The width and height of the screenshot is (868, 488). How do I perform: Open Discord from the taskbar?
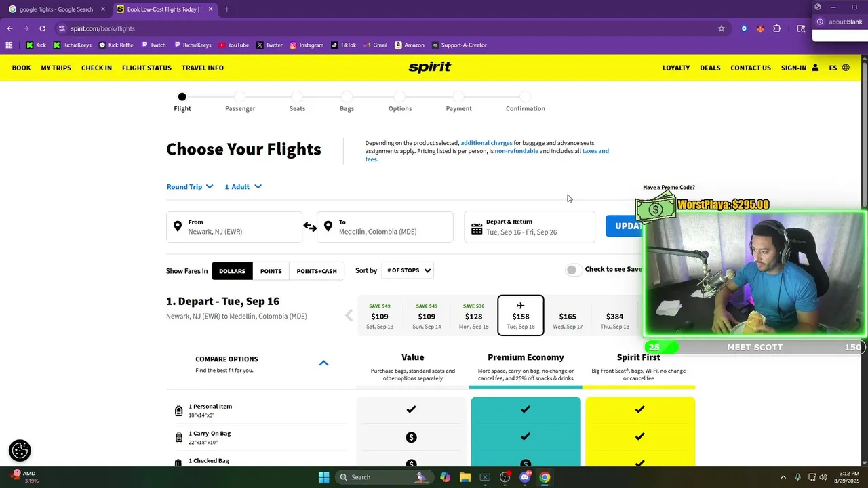point(525,477)
